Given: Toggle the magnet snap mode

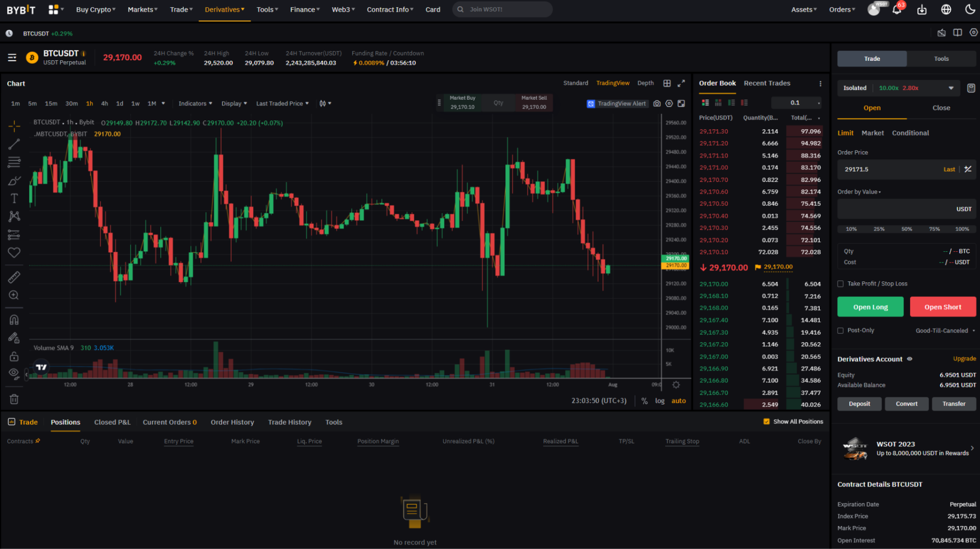Looking at the screenshot, I should click(x=14, y=320).
